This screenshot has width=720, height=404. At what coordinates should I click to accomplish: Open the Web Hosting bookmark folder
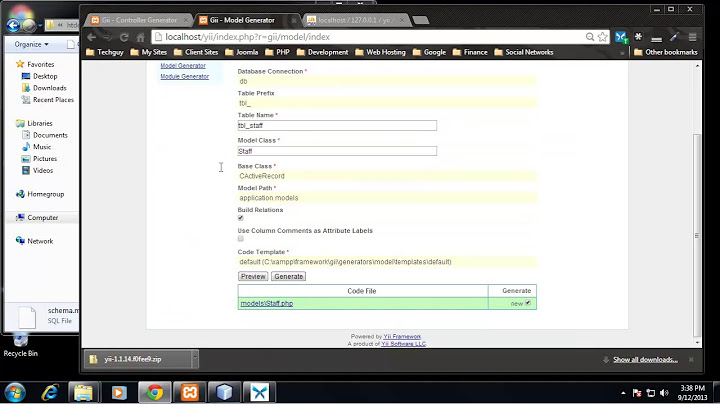pyautogui.click(x=381, y=52)
